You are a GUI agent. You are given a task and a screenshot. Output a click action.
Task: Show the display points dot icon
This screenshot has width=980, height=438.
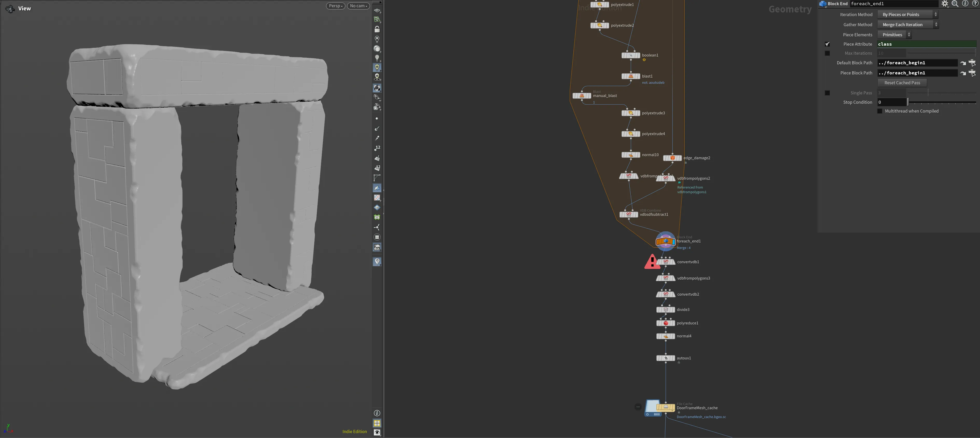point(377,119)
